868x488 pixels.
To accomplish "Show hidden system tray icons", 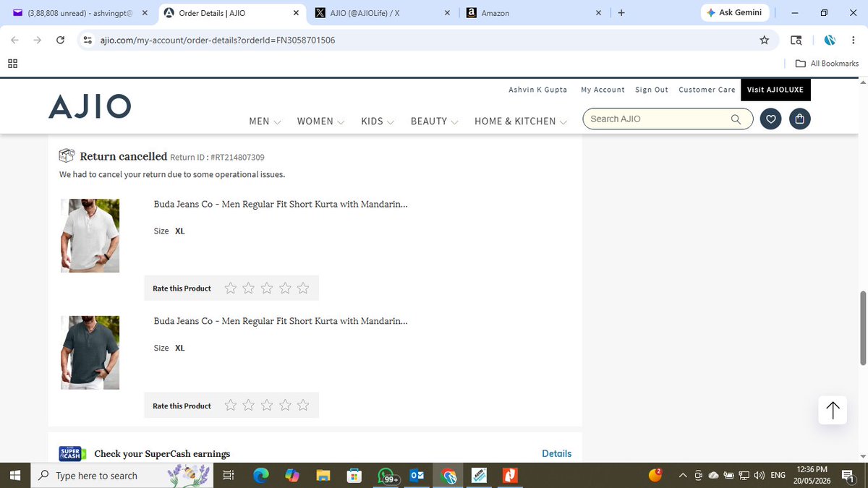I will [x=683, y=476].
